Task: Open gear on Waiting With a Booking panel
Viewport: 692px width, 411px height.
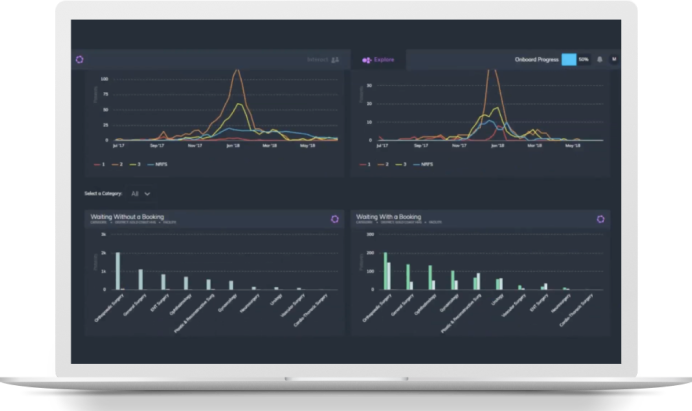Action: [x=601, y=218]
